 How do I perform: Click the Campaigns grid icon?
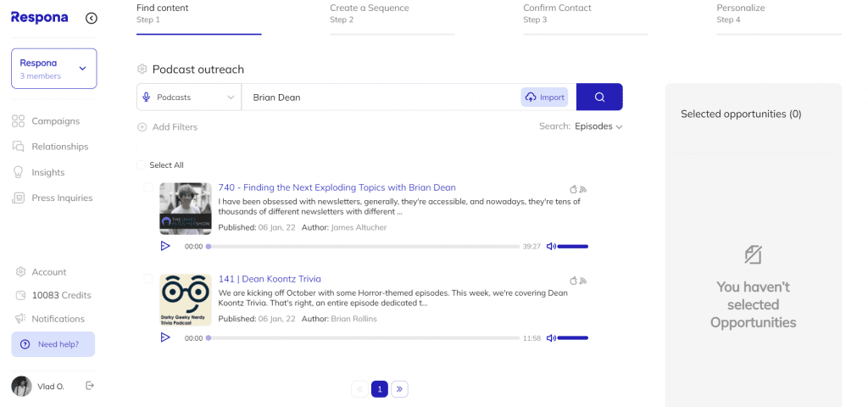pyautogui.click(x=19, y=121)
